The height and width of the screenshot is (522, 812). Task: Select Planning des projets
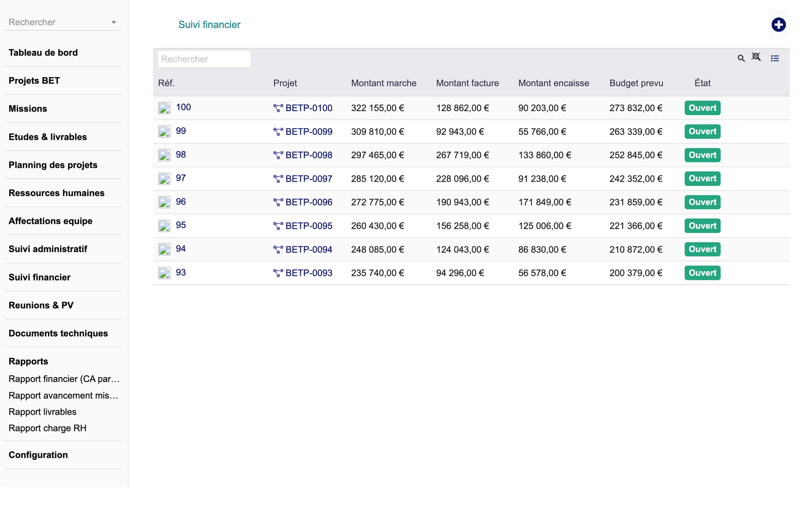[53, 165]
